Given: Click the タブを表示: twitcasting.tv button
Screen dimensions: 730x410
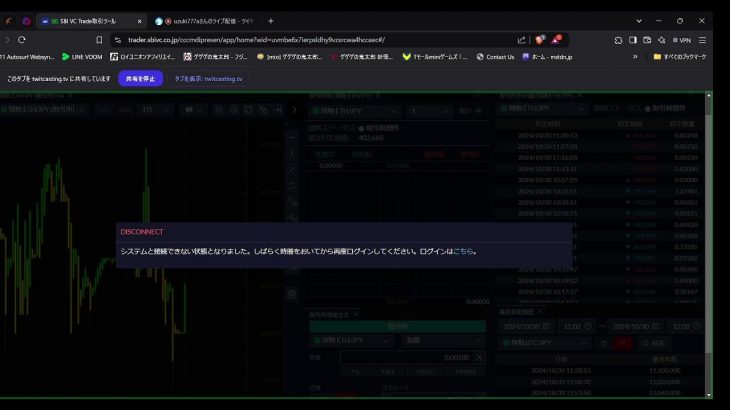Looking at the screenshot, I should tap(208, 79).
